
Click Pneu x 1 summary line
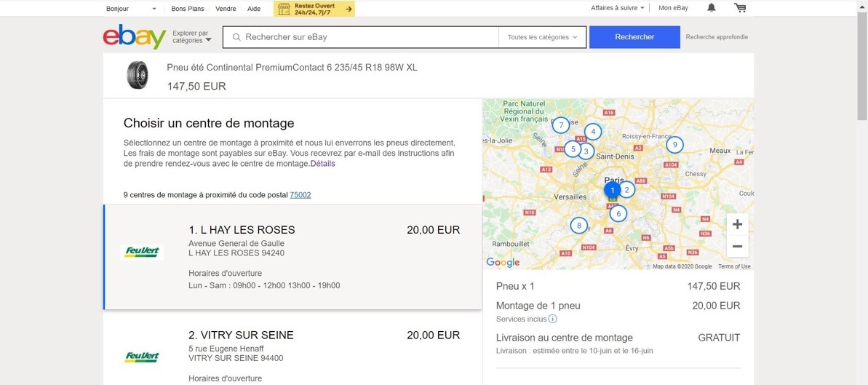(515, 287)
